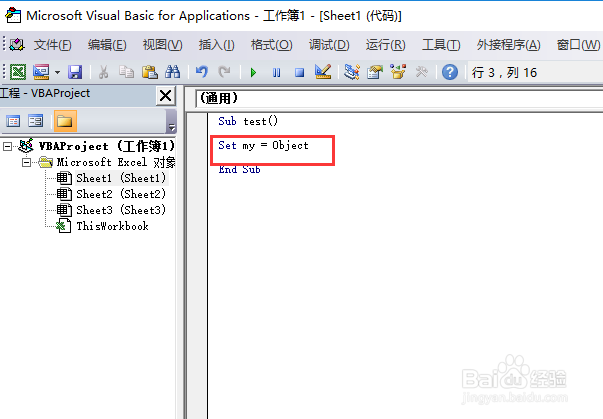Click the Undo arrow icon
603x419 pixels.
pyautogui.click(x=202, y=72)
